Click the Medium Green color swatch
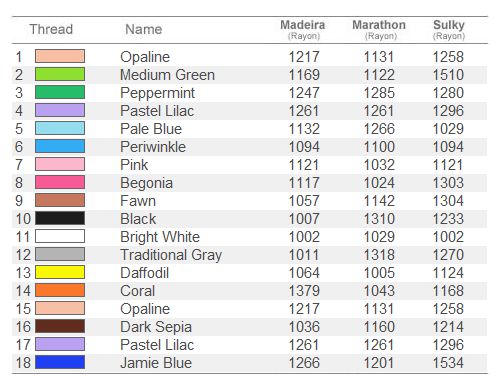500x384 pixels. tap(60, 74)
